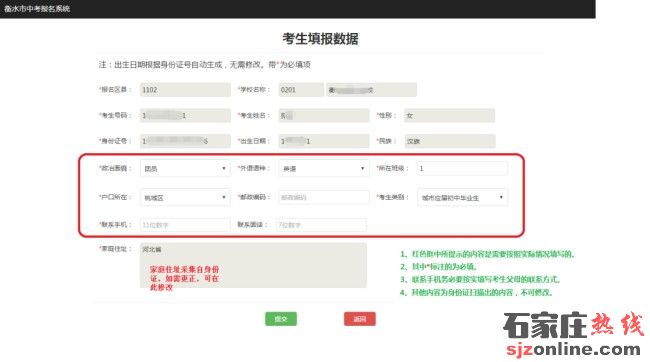Click the 性别 field showing 女
Viewport: 650px width, 362px height.
tap(449, 115)
